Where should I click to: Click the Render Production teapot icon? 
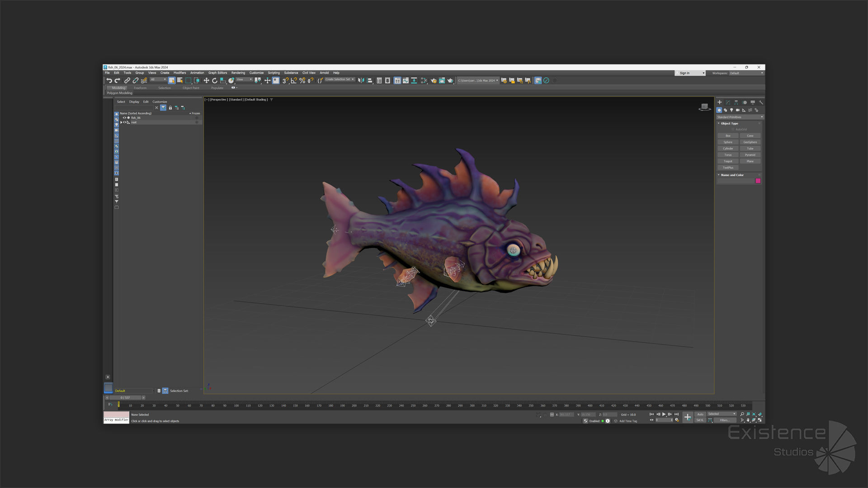(450, 80)
